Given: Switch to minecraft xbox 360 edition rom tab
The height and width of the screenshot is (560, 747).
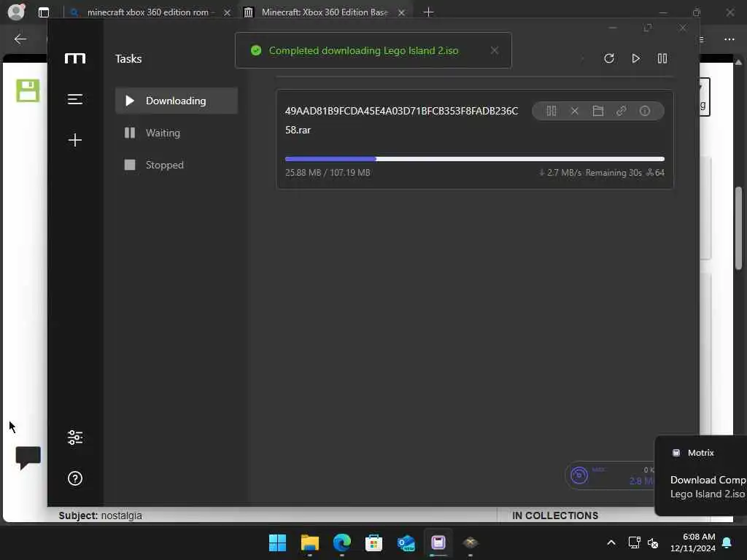Looking at the screenshot, I should 147,12.
